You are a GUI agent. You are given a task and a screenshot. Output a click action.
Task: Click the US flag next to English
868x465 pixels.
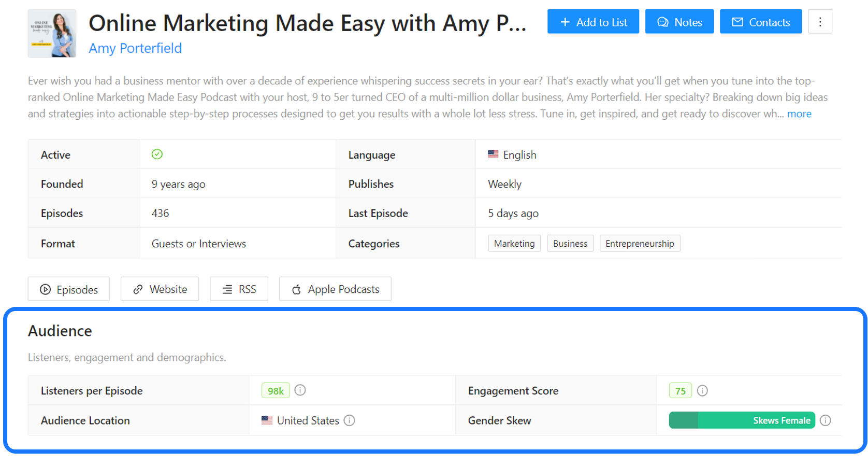coord(493,154)
